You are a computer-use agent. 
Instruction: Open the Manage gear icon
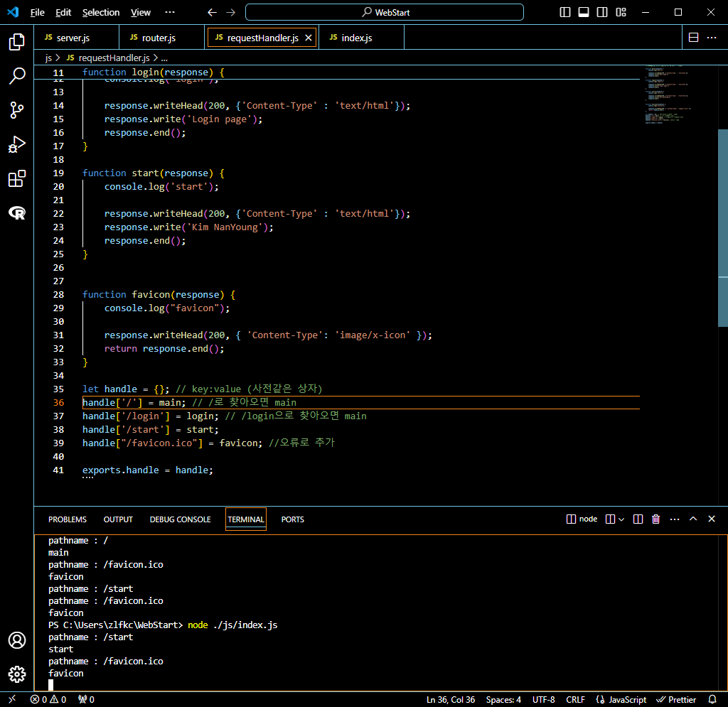17,674
